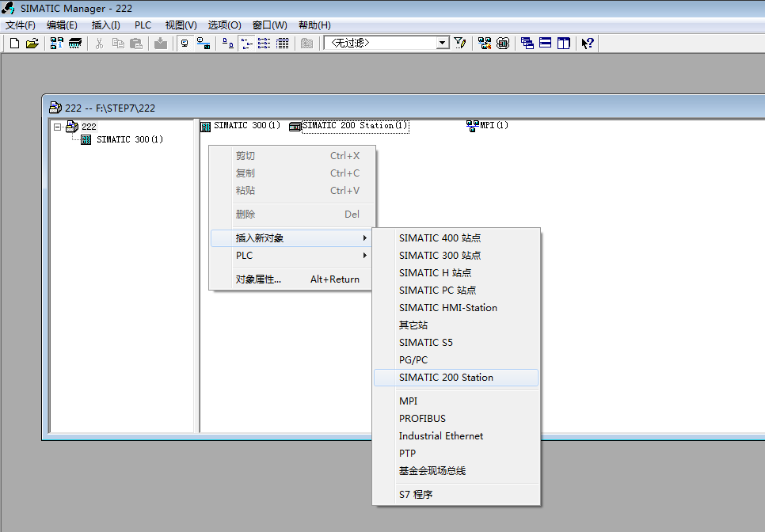
Task: Open the filter dropdown showing 无过滤
Action: (x=443, y=44)
